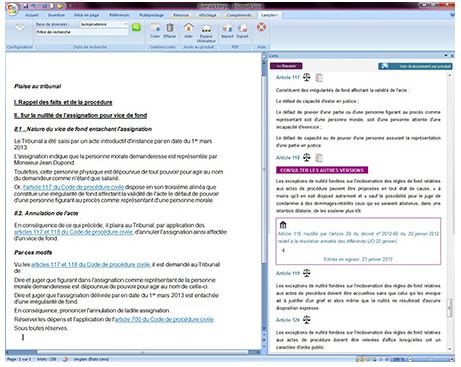This screenshot has height=367, width=461.
Task: Click the word count in status bar
Action: (x=46, y=359)
